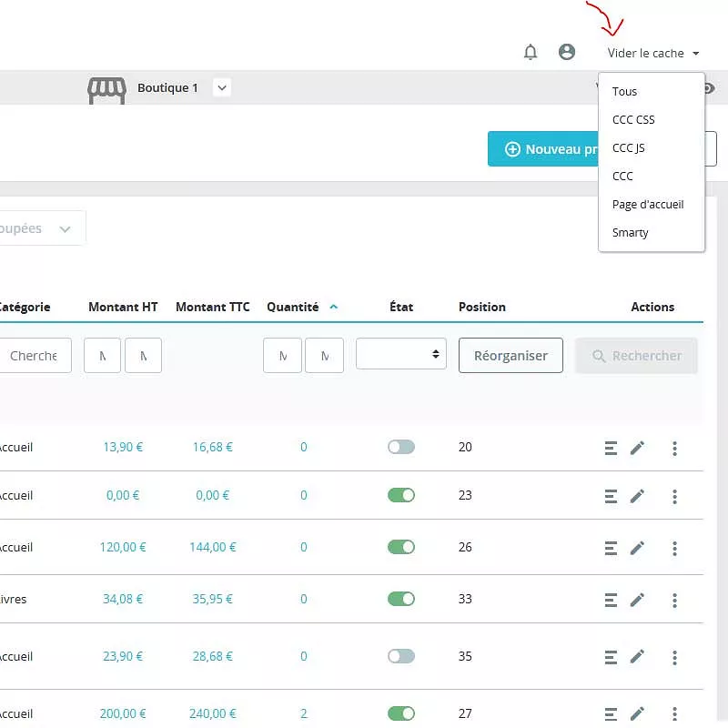Screen dimensions: 728x728
Task: Open list icon for the 23,90 € row
Action: 611,657
